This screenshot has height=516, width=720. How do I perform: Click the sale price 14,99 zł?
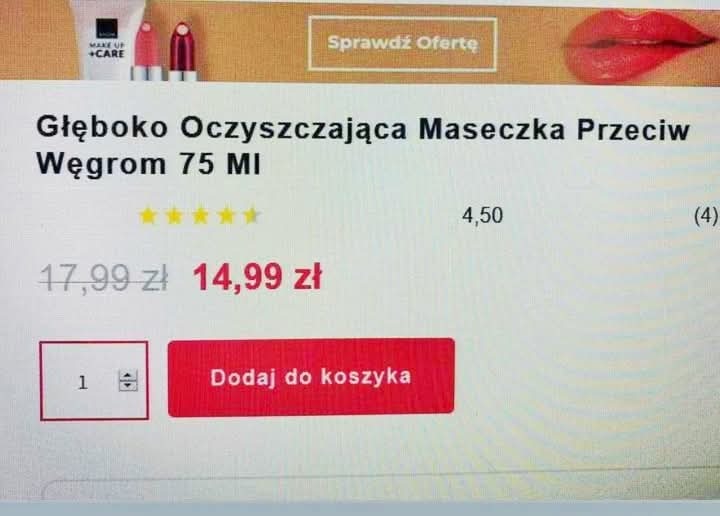(x=258, y=277)
